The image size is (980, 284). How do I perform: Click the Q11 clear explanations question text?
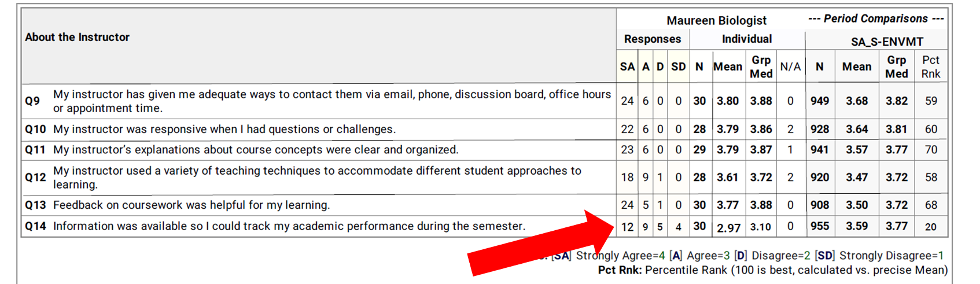[256, 150]
